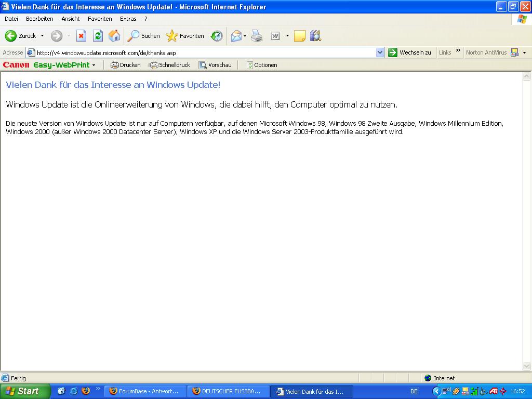
Task: Click the Norton yellow tray icon
Action: pos(465,391)
